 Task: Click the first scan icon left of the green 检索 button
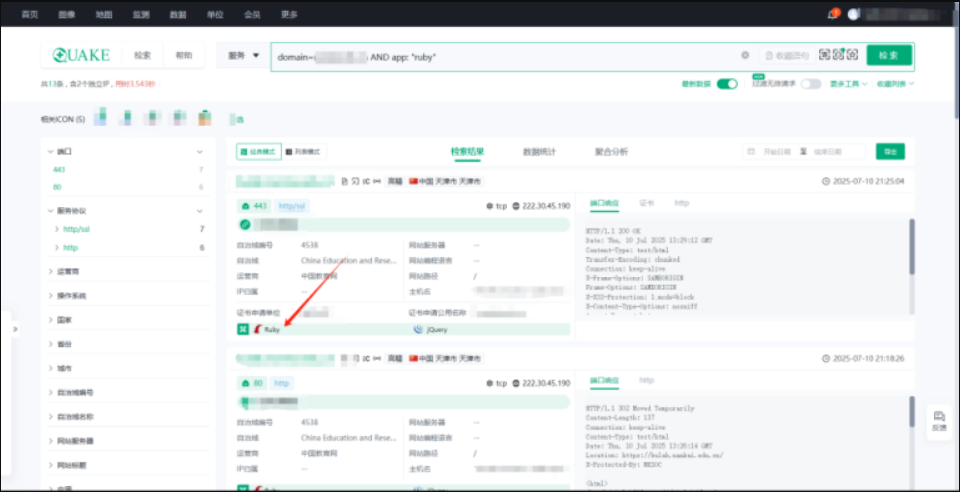[x=825, y=54]
